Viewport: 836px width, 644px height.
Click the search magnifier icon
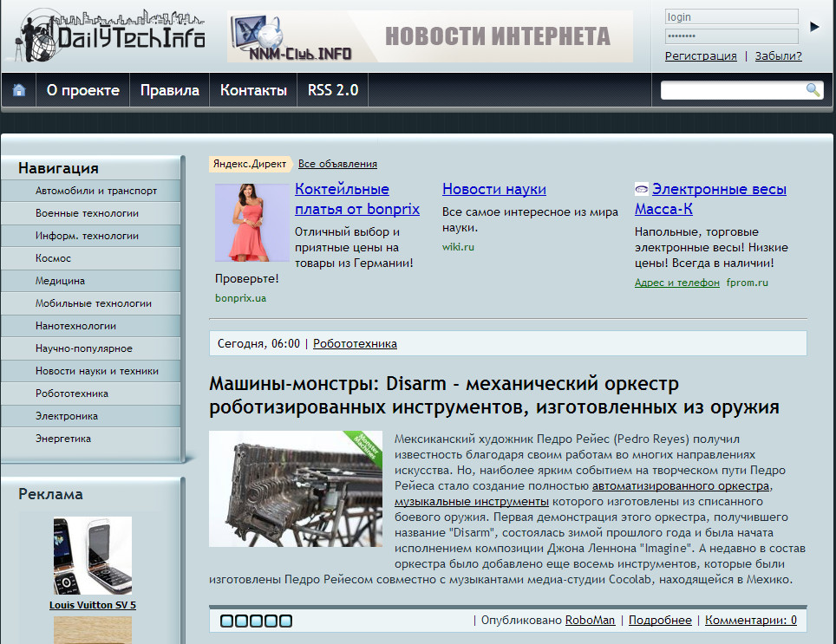tap(813, 90)
